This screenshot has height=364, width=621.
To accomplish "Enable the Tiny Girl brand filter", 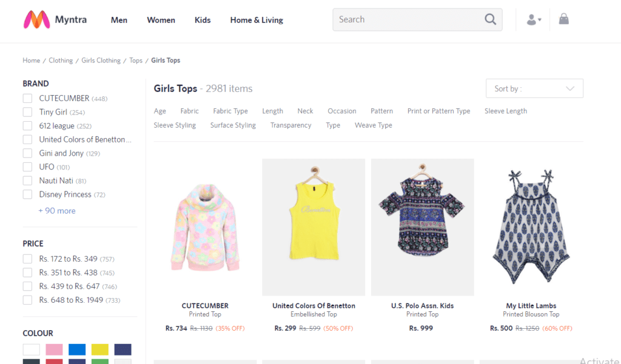I will (27, 111).
